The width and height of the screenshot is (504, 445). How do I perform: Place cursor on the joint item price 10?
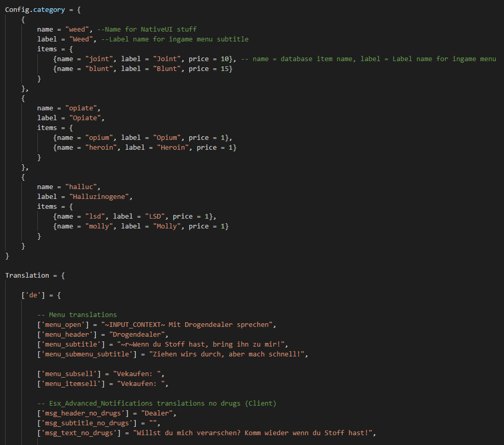[x=225, y=59]
